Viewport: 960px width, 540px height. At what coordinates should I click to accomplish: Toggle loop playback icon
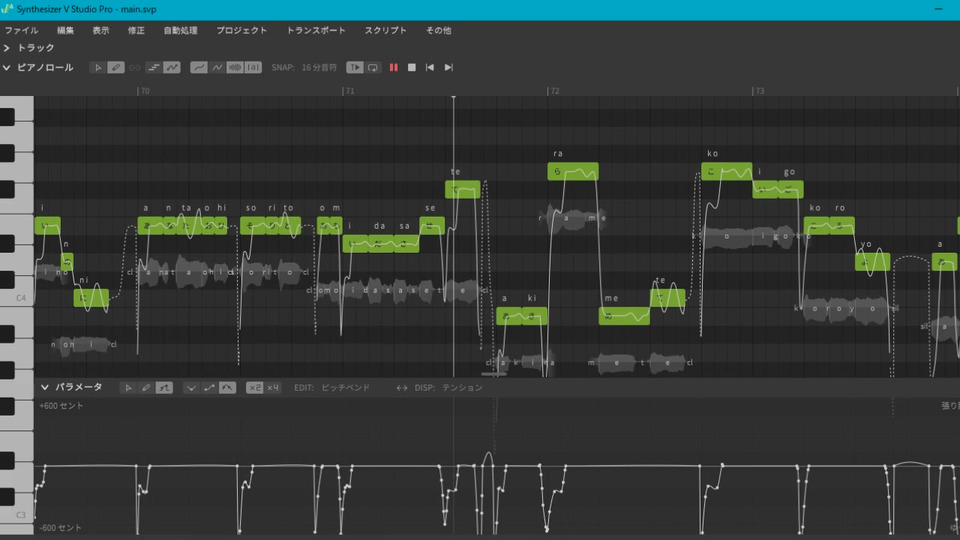[372, 67]
